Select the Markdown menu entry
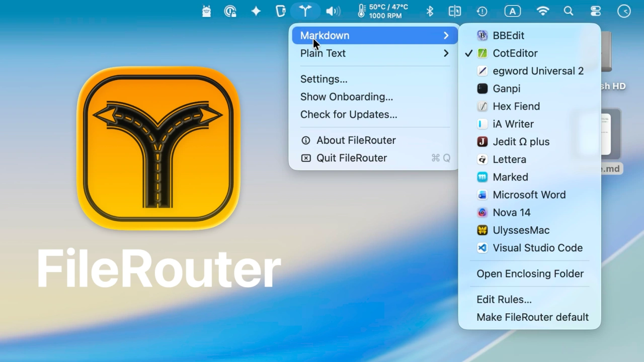Screen dimensions: 644x362 click(x=375, y=36)
